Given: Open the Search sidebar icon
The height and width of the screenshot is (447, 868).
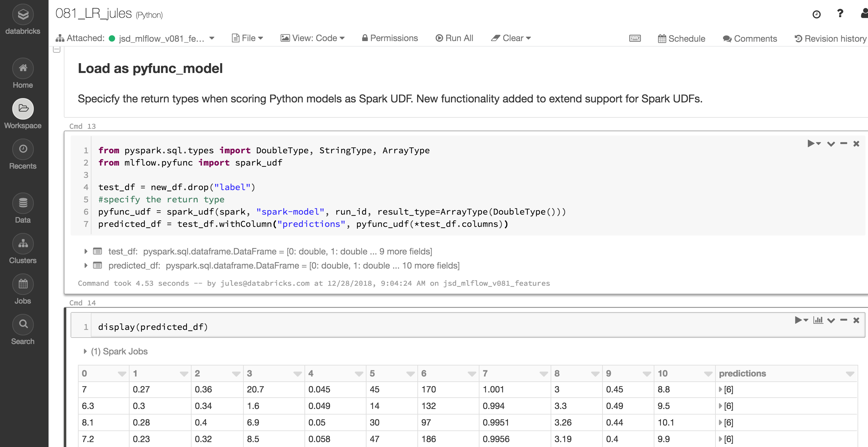Looking at the screenshot, I should (23, 324).
